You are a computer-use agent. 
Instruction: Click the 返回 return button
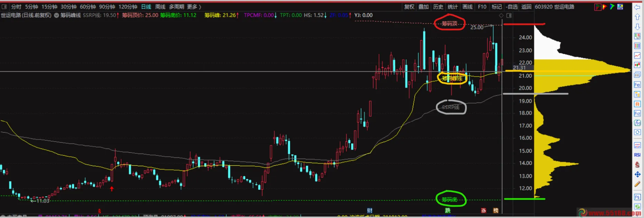tap(526, 7)
